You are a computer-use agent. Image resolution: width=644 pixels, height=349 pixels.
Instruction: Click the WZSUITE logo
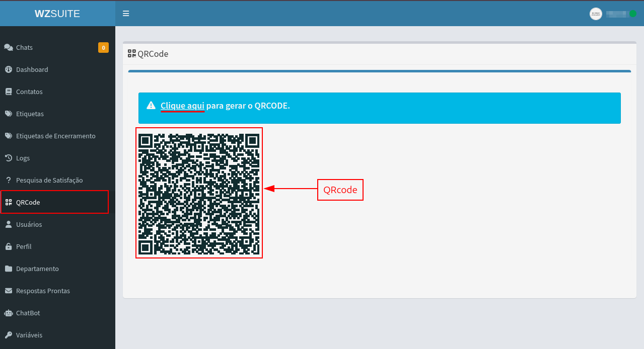point(57,14)
